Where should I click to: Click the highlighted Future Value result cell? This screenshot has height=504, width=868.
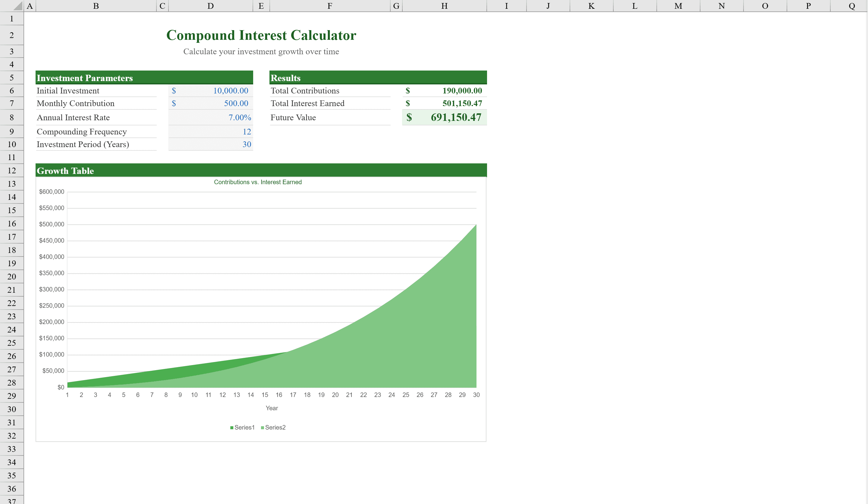(444, 118)
